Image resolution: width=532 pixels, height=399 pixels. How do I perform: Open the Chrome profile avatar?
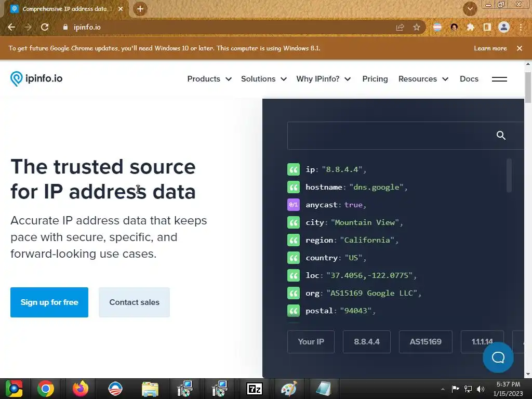pos(504,27)
